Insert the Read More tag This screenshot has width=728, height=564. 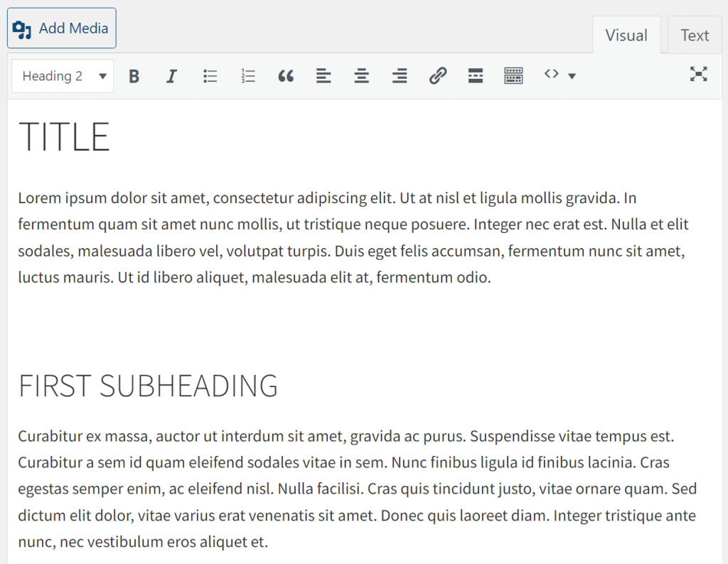[x=475, y=75]
